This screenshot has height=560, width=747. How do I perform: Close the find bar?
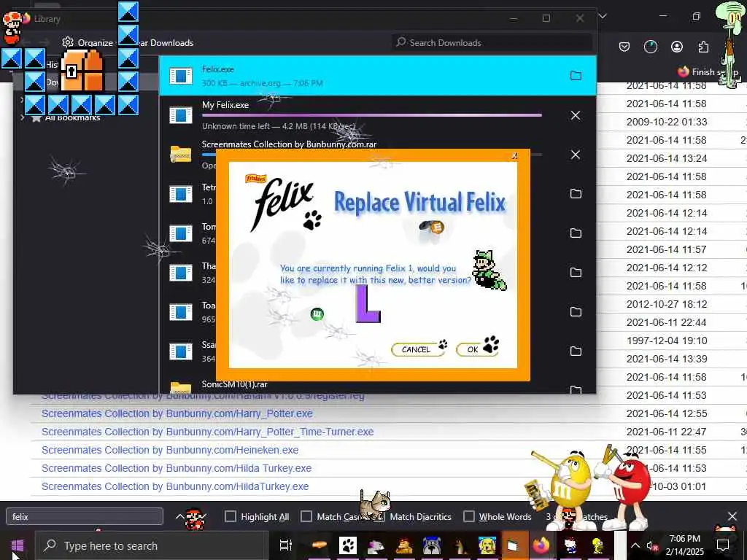[x=732, y=516]
